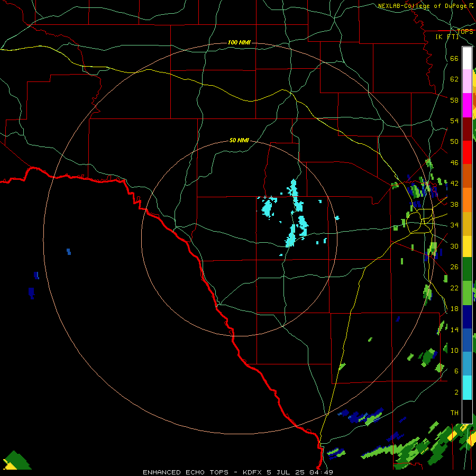Image resolution: width=476 pixels, height=476 pixels.
Task: Pick the magenta color bar swatch
Action: 467,105
